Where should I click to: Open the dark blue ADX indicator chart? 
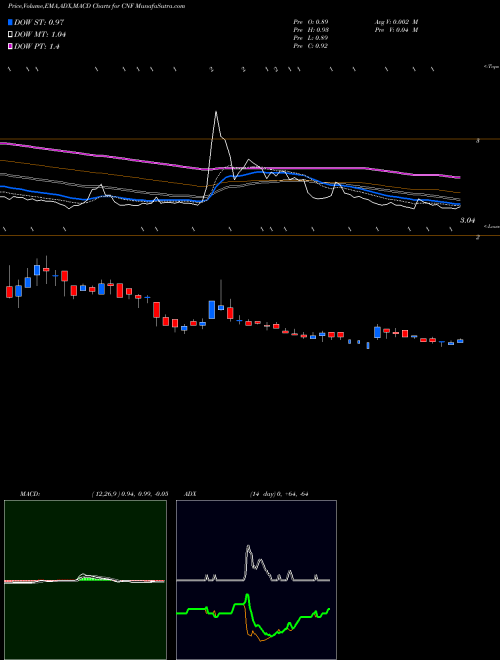click(256, 580)
